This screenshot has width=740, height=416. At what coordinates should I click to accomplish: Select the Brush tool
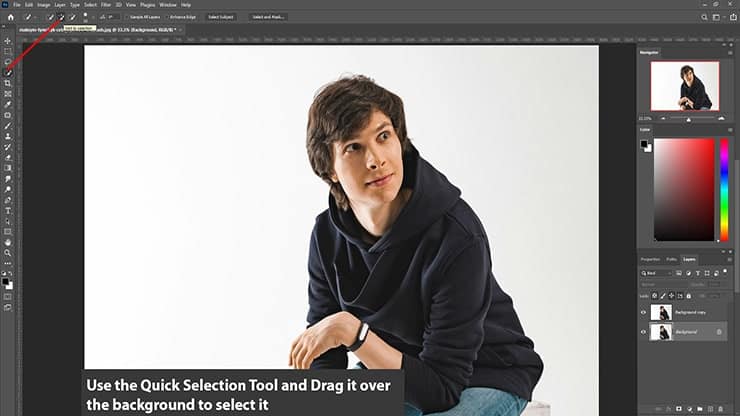pos(8,126)
